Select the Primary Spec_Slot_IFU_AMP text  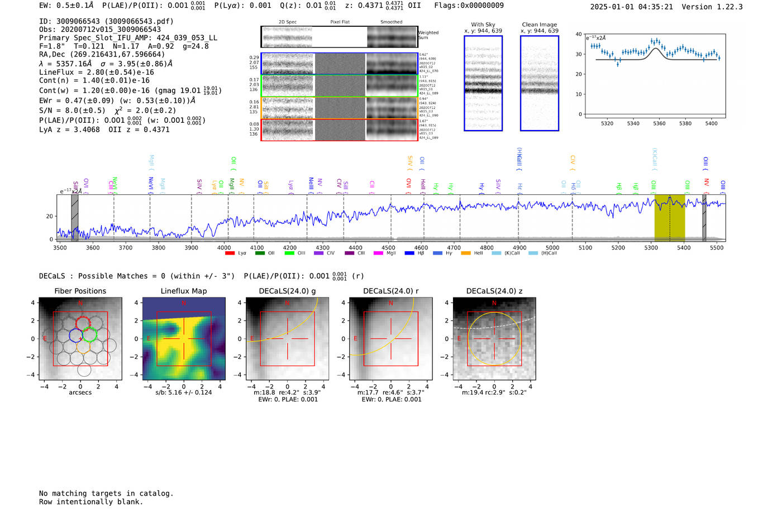[x=128, y=38]
